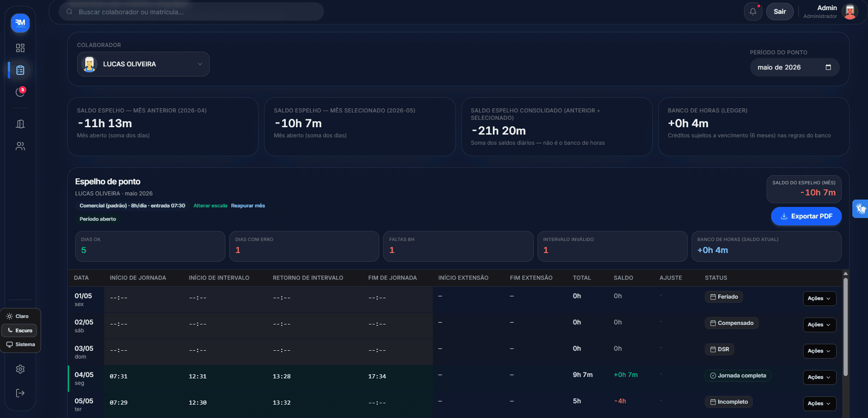Open the maio de 2026 period picker
The width and height of the screenshot is (868, 418).
pos(795,67)
